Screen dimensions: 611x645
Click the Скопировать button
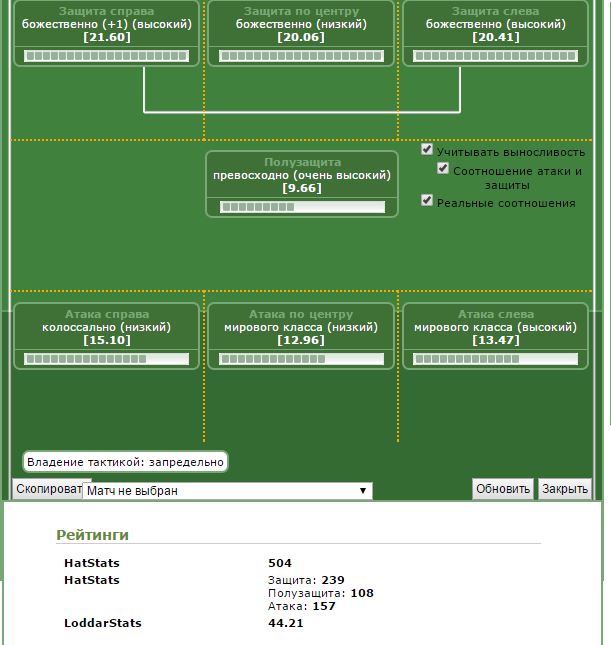coord(47,489)
